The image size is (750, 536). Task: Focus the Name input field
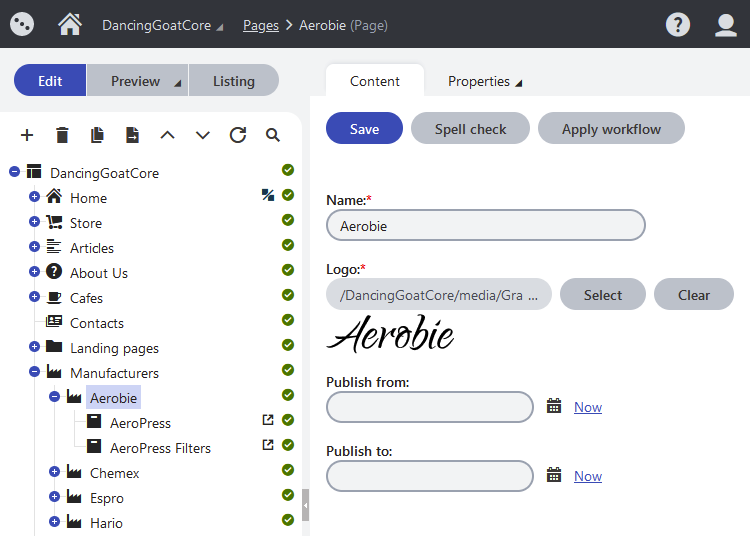486,225
